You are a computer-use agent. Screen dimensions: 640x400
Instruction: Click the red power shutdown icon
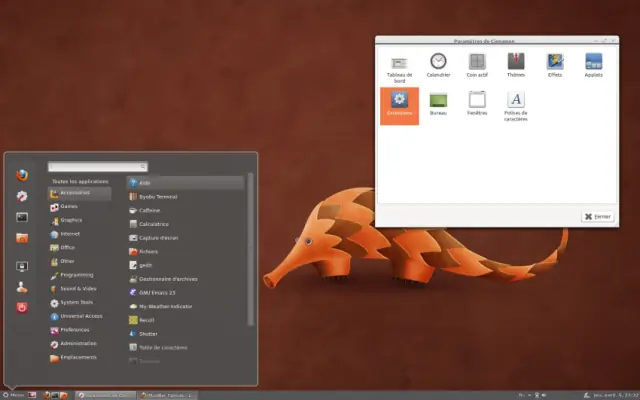click(22, 308)
